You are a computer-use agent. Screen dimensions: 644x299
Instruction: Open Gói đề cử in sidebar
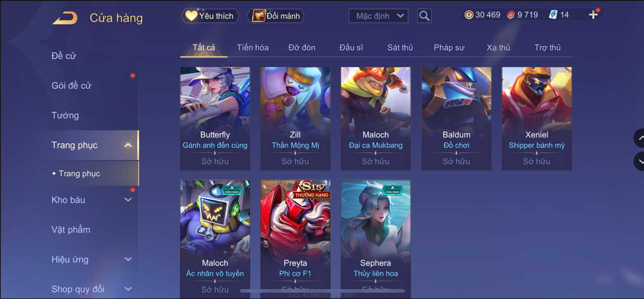pyautogui.click(x=71, y=86)
